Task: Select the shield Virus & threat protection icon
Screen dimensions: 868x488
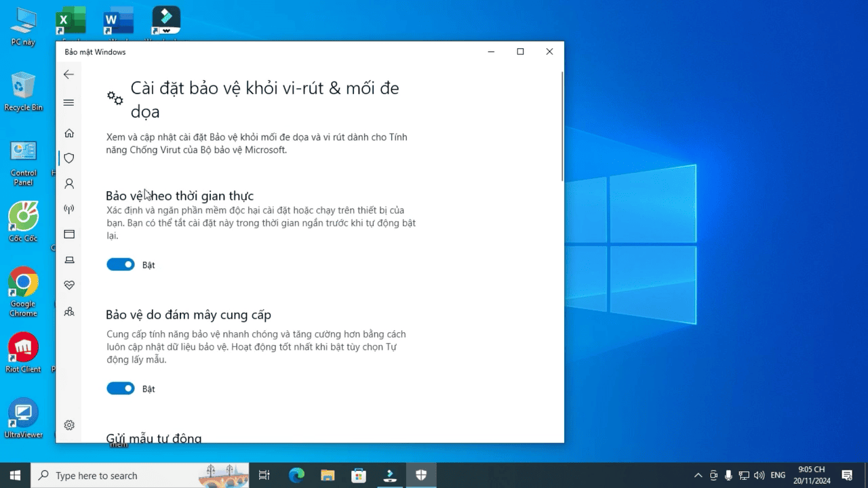Action: [x=68, y=159]
